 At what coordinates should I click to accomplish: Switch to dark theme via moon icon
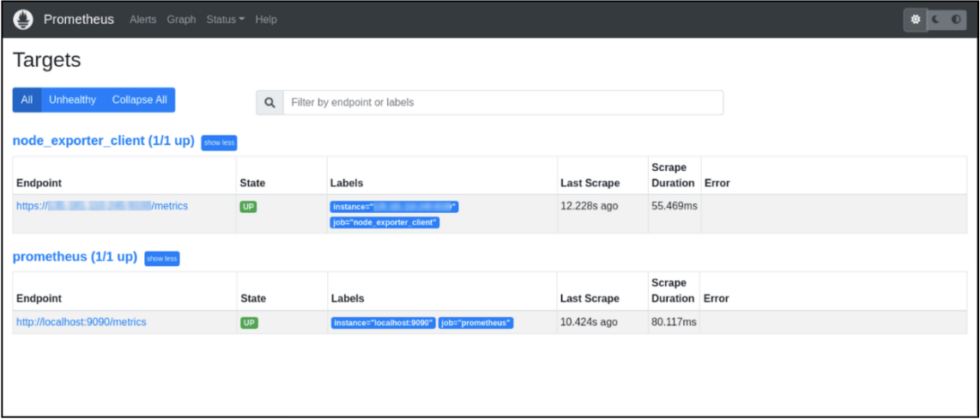935,20
